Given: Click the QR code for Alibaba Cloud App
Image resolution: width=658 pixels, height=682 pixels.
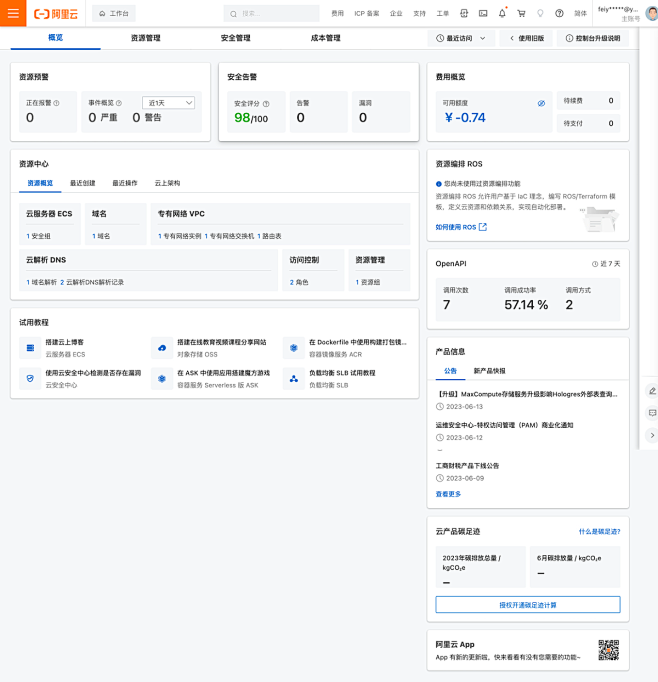Looking at the screenshot, I should [608, 650].
